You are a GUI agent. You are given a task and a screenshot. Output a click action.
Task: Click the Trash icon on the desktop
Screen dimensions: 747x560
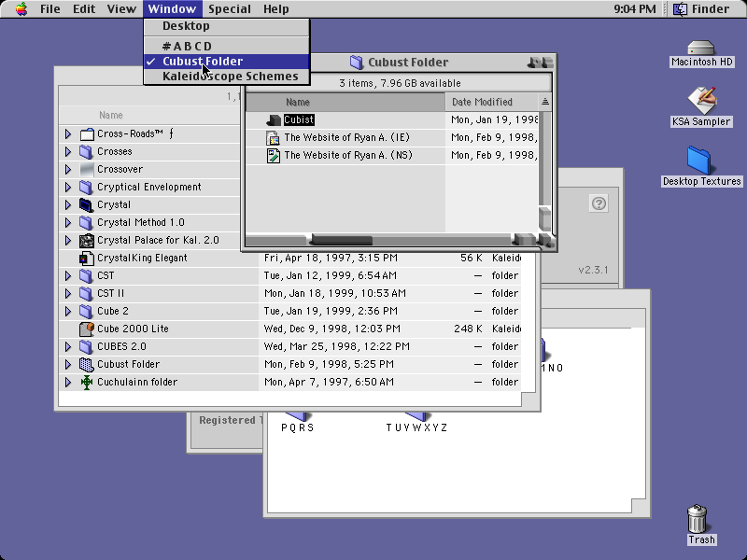point(697,518)
